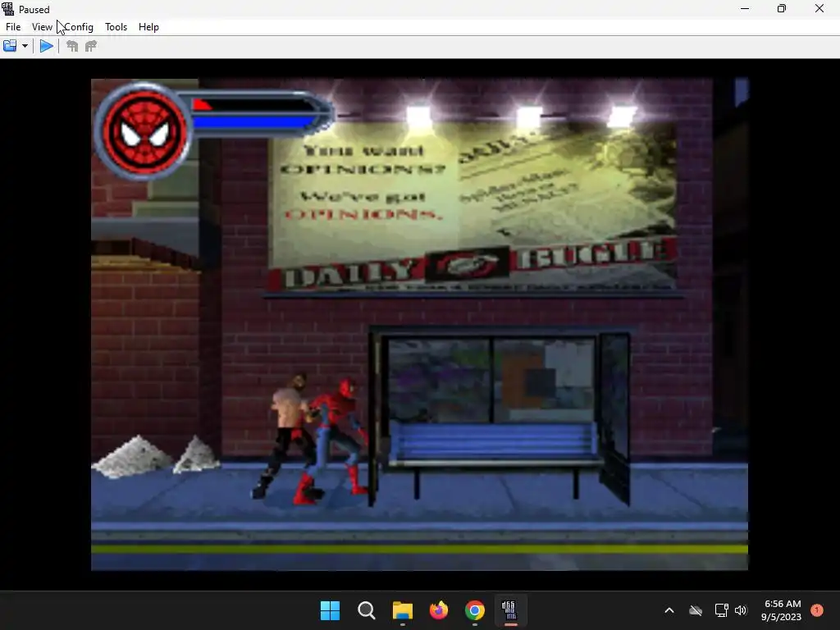
Task: Open the notification badge icon
Action: pyautogui.click(x=817, y=610)
